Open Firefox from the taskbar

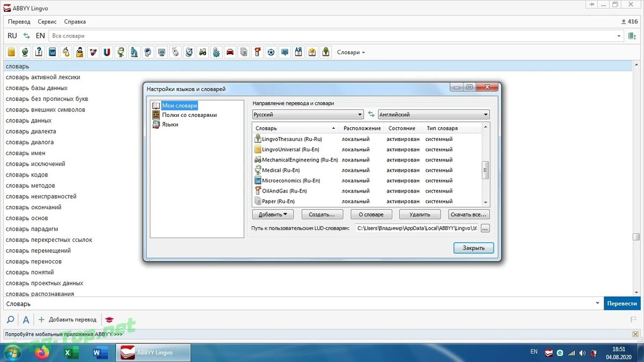41,353
